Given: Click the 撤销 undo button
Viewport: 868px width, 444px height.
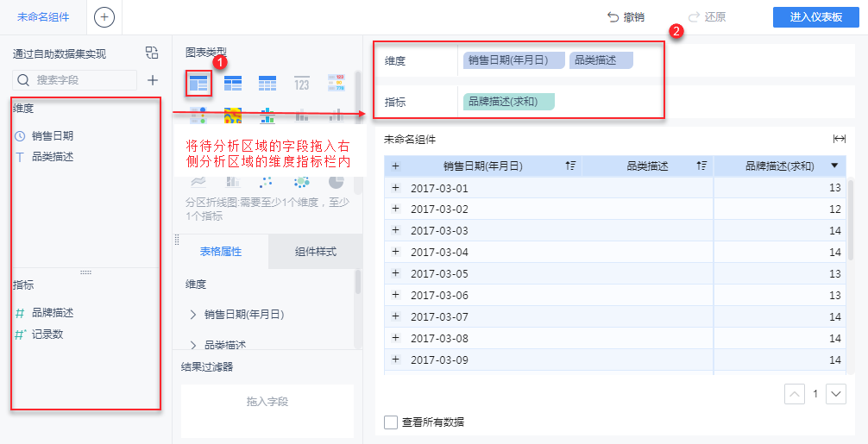Looking at the screenshot, I should point(626,17).
